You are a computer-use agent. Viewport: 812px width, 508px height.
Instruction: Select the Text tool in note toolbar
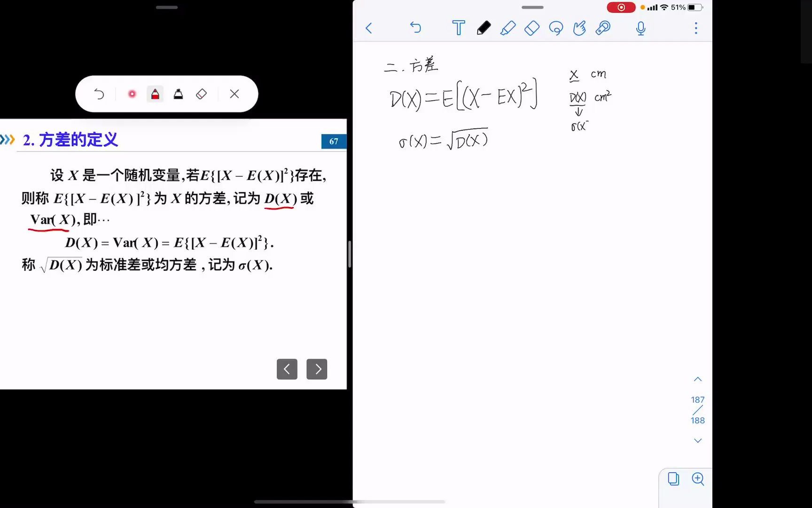click(x=458, y=28)
